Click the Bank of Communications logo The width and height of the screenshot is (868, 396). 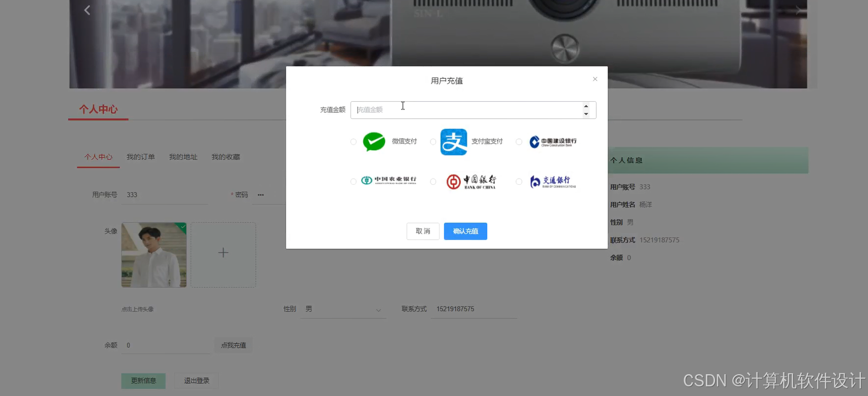pyautogui.click(x=553, y=181)
